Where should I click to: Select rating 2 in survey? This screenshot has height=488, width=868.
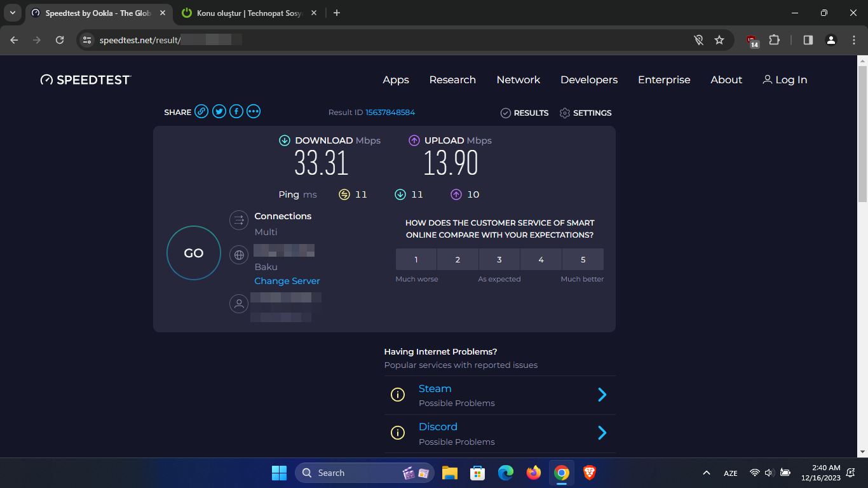[458, 259]
